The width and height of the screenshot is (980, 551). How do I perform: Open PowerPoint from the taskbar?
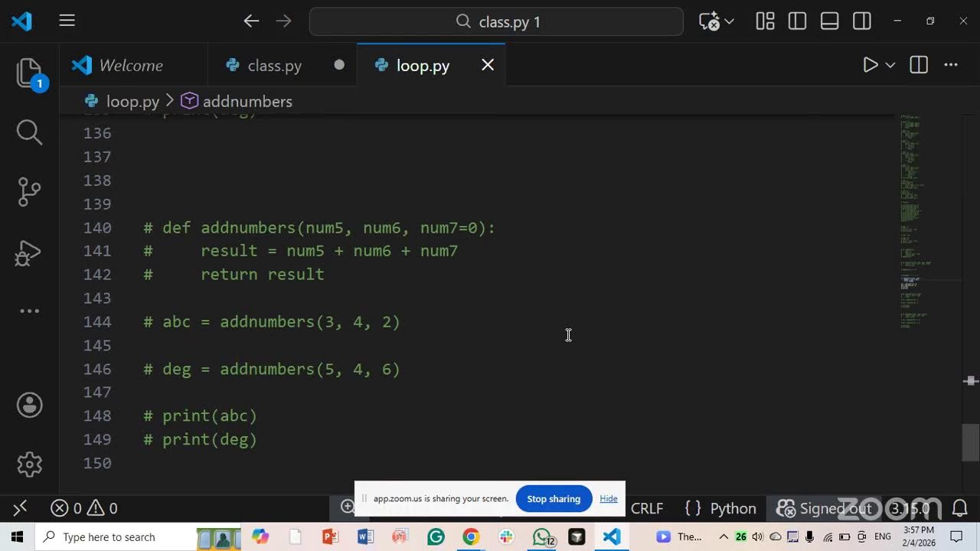[330, 537]
